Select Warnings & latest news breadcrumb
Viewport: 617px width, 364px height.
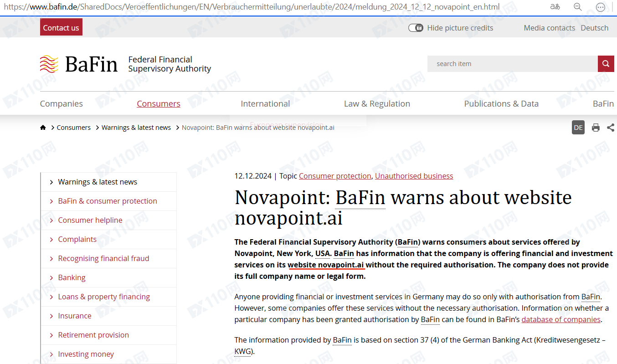click(x=136, y=128)
